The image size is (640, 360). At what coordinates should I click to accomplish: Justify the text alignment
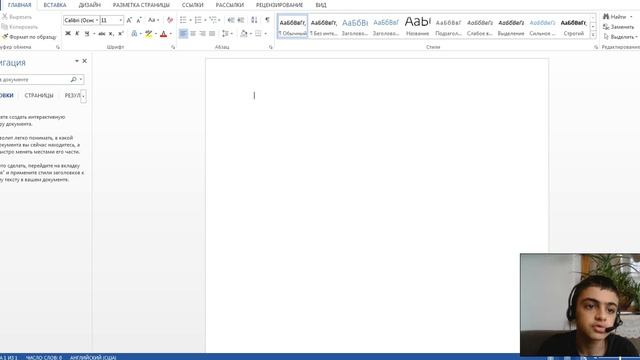tap(212, 33)
